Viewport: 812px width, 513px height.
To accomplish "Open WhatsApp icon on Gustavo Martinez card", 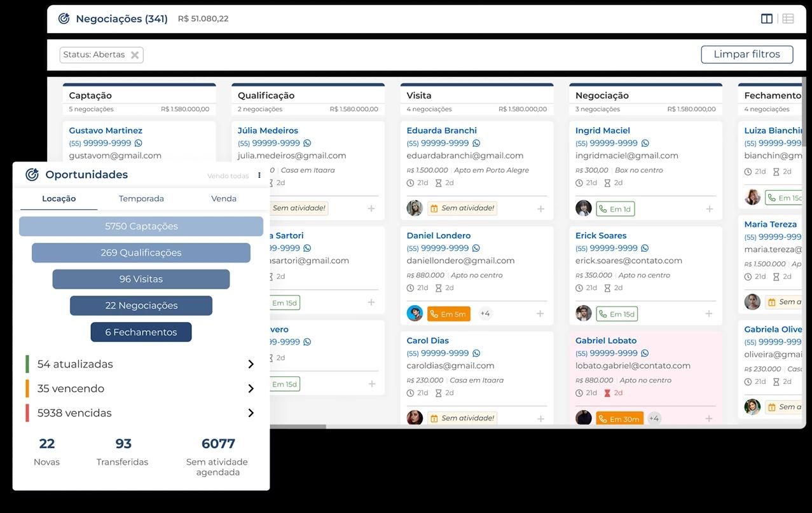I will (x=138, y=143).
